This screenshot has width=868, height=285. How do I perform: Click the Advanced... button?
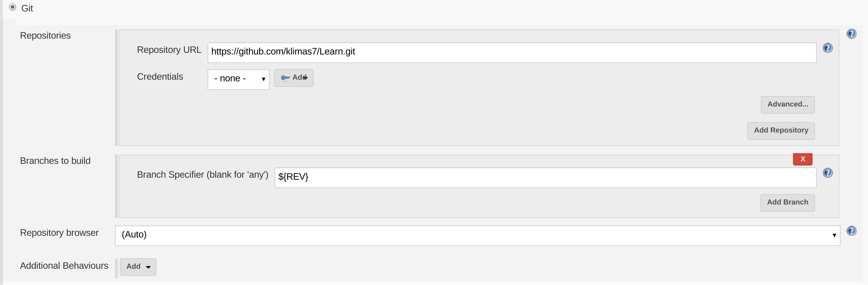[788, 104]
